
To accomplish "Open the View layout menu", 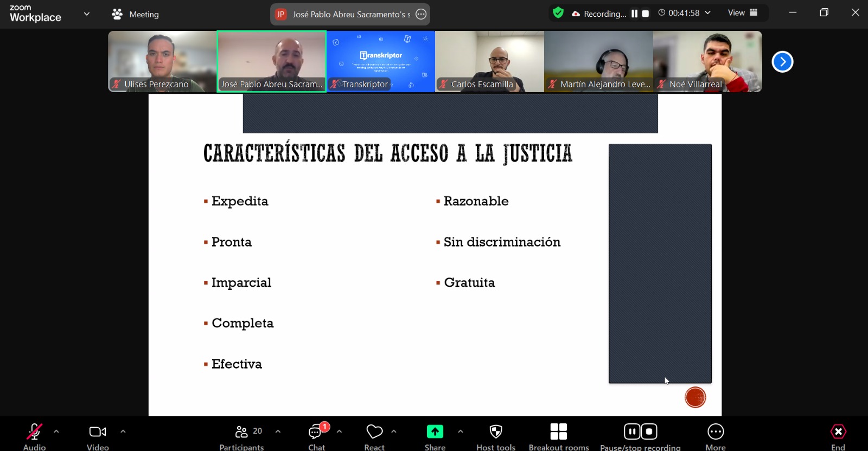I will coord(742,13).
